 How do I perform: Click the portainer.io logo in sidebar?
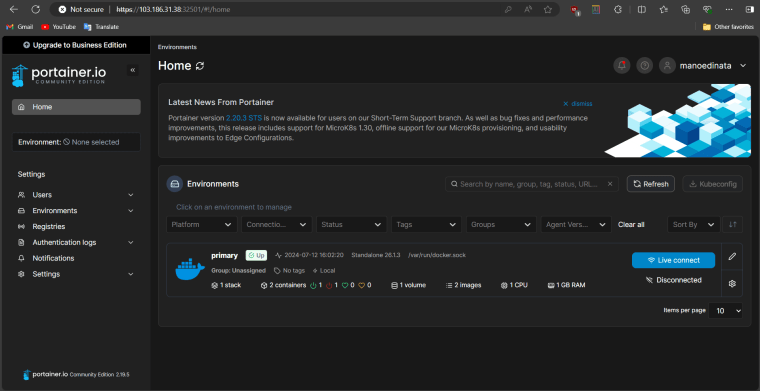[58, 76]
